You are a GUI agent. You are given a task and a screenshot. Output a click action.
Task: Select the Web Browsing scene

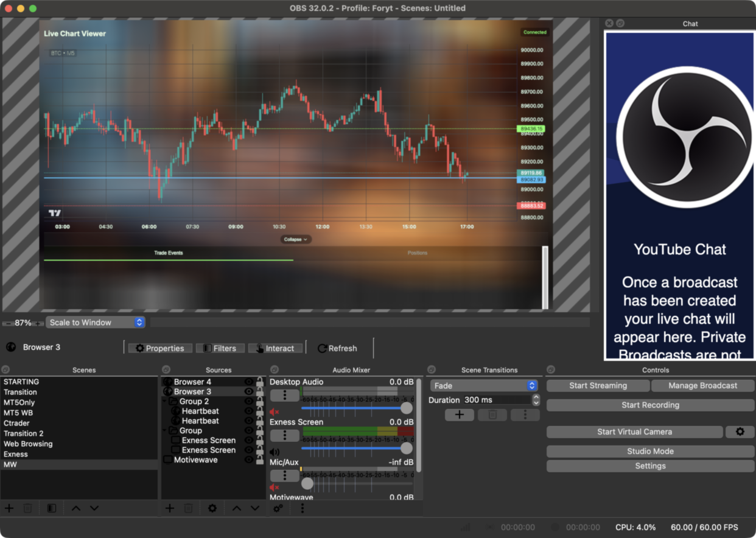[x=79, y=444]
